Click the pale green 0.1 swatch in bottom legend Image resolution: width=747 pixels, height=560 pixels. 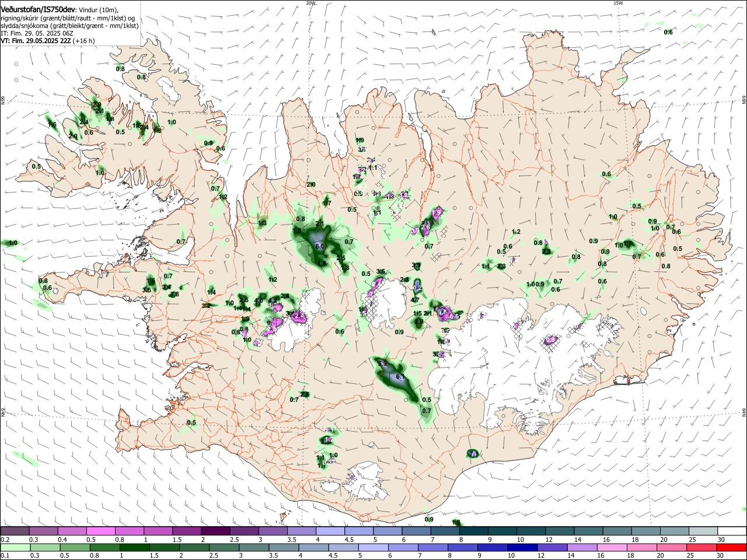15,547
